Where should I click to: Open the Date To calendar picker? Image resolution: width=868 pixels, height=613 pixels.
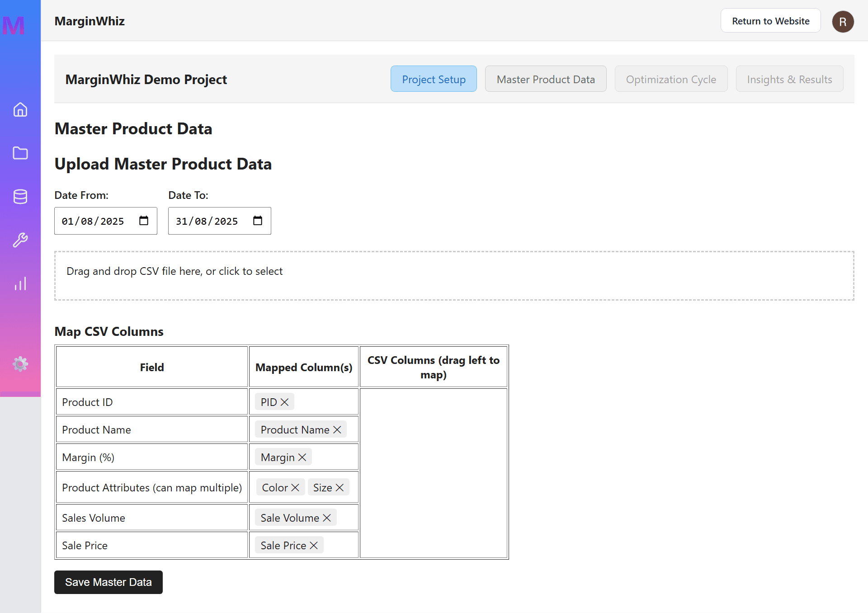(x=258, y=221)
